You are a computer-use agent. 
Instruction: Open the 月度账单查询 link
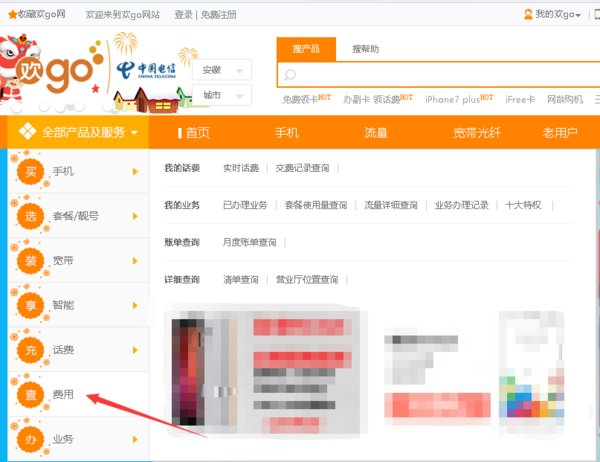(x=249, y=242)
